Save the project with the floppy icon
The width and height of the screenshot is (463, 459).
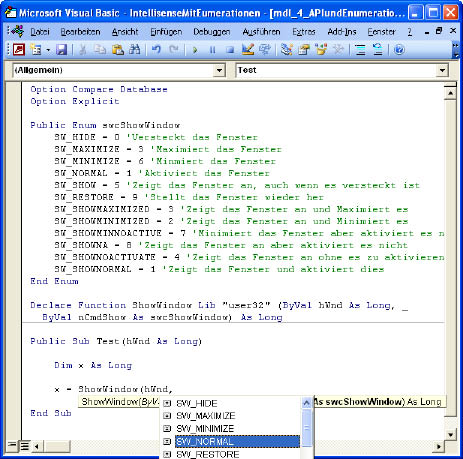pyautogui.click(x=61, y=50)
